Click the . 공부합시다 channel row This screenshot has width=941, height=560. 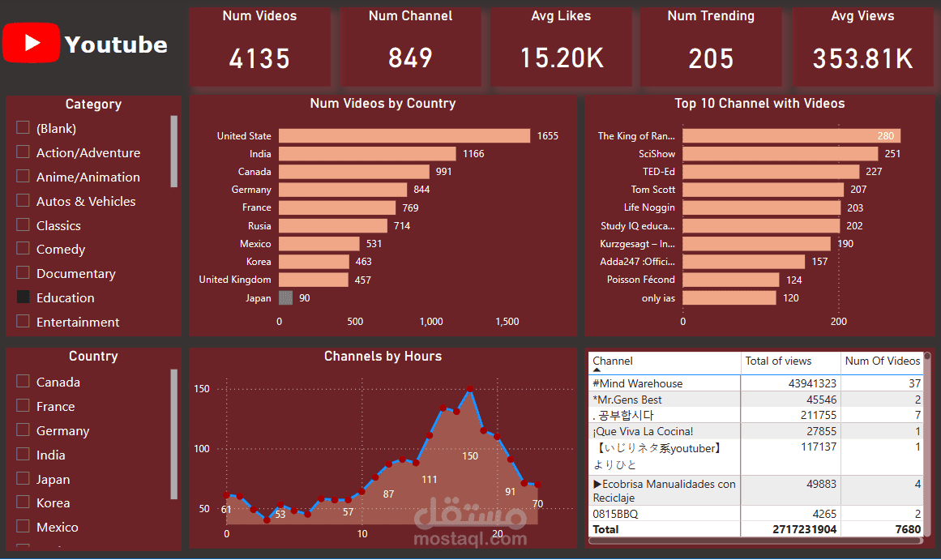tap(755, 415)
